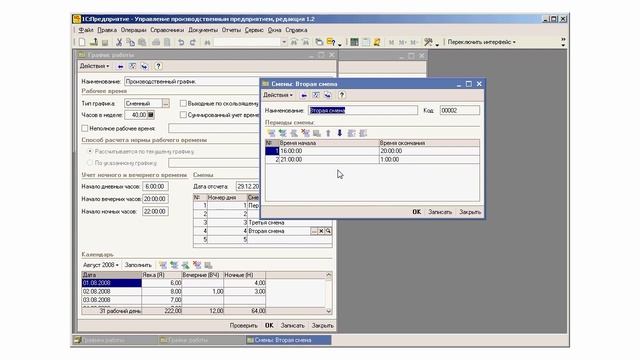Toggle the Суммированный учет времени checkbox
Viewport: 640px width, 360px height.
coord(183,115)
